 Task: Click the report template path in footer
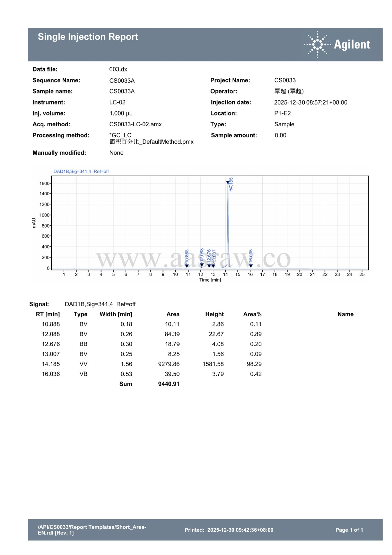click(92, 530)
